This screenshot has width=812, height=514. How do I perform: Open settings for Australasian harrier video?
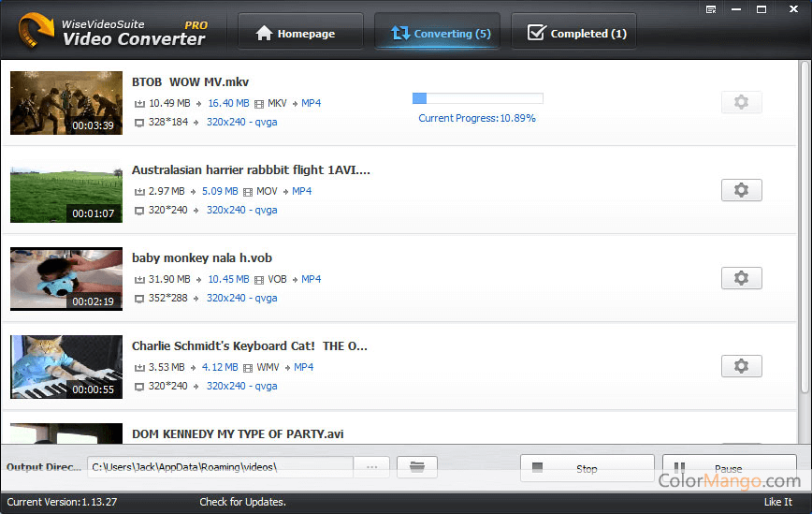click(741, 190)
